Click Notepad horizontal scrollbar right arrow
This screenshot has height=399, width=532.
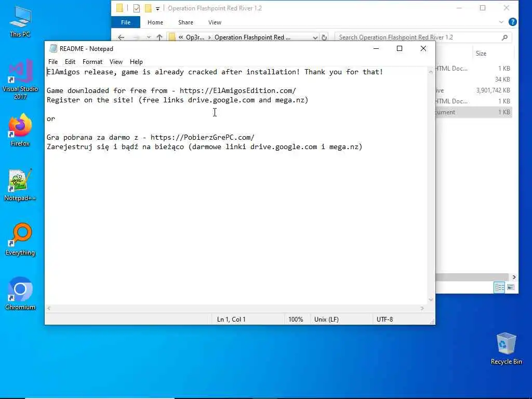[x=422, y=309]
